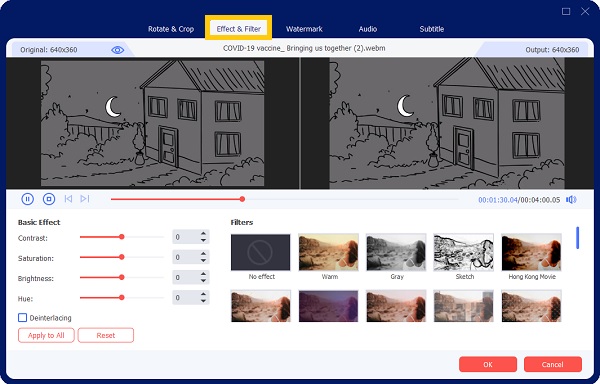Click the Reset button
Viewport: 600px width, 384px height.
coord(106,335)
